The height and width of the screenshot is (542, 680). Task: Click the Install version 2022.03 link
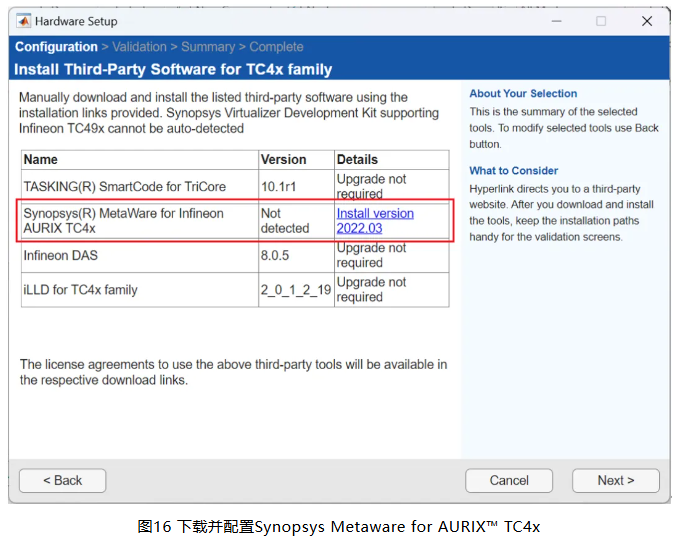tap(375, 221)
